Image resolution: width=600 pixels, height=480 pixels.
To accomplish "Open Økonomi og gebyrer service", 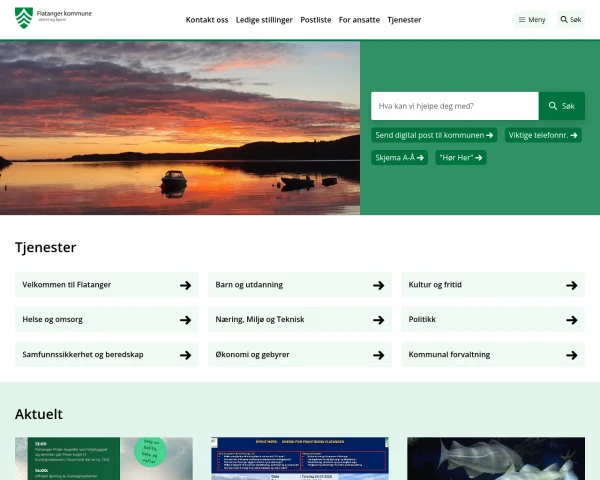I will point(300,355).
